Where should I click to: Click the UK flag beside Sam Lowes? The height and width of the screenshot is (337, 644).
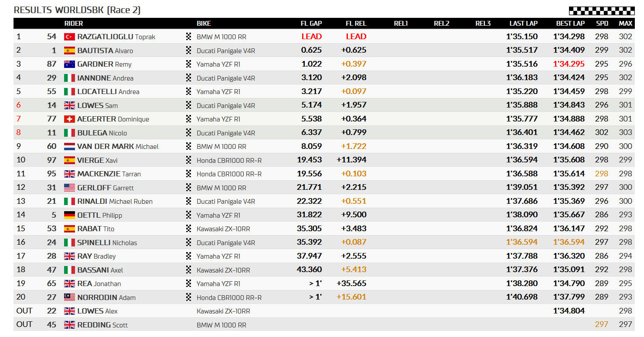[69, 105]
